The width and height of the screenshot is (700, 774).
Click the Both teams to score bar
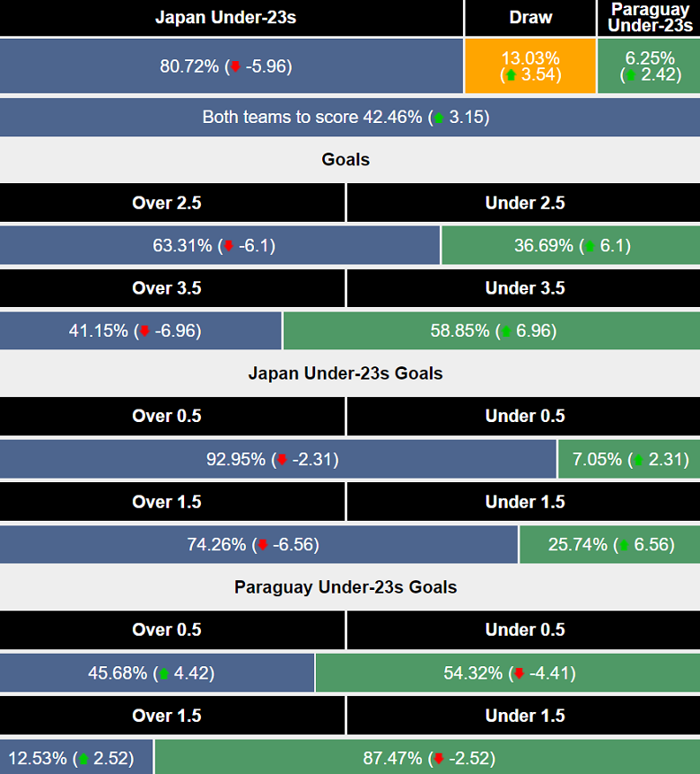[x=346, y=118]
